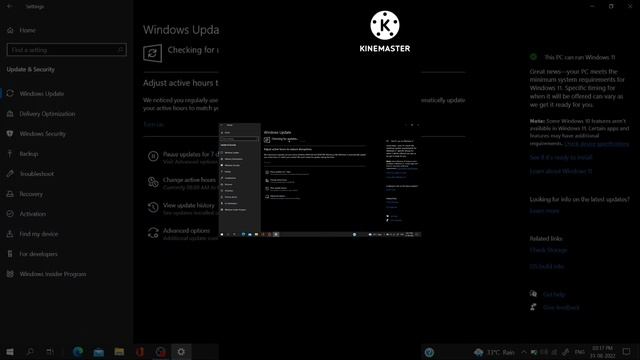This screenshot has width=640, height=360.
Task: Click Learn about Windows 11 link
Action: (561, 171)
